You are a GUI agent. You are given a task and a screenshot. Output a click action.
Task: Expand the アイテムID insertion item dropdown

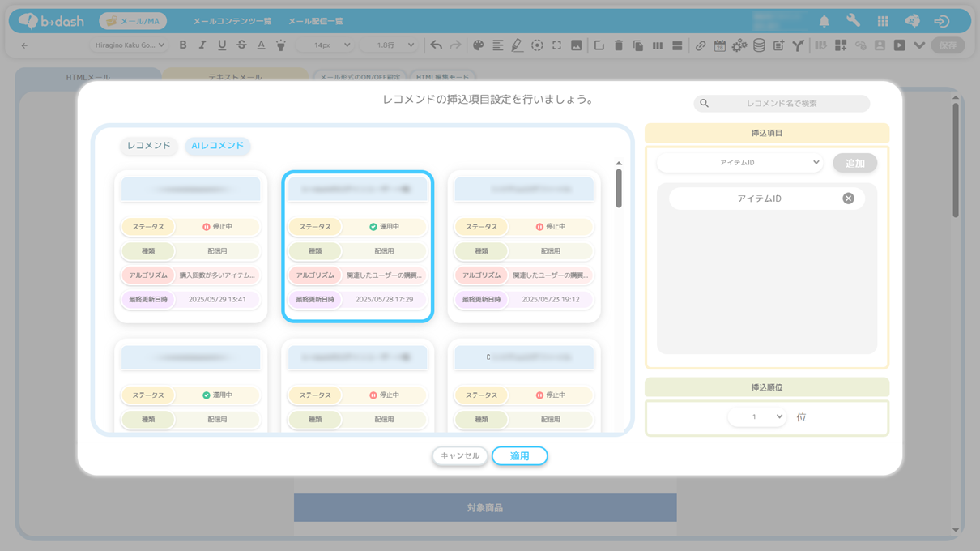(739, 163)
